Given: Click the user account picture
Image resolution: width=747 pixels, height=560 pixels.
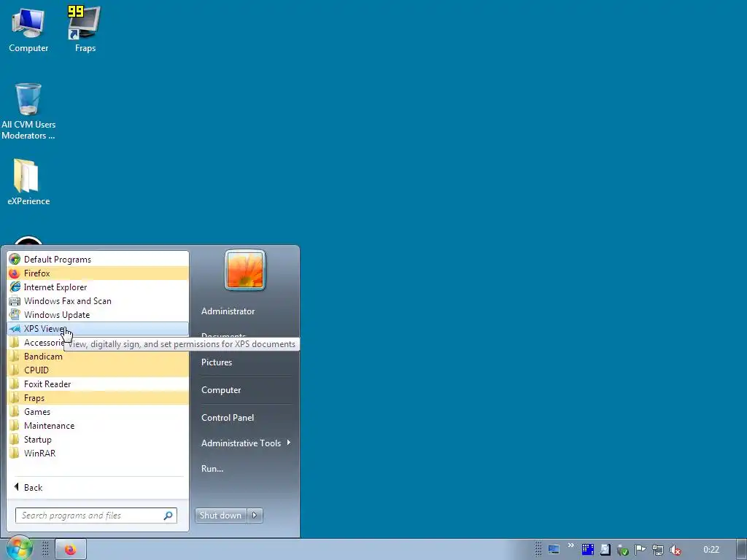Looking at the screenshot, I should tap(245, 270).
